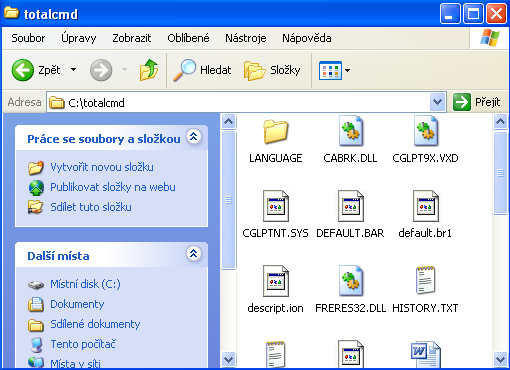Image resolution: width=510 pixels, height=370 pixels.
Task: Collapse the Další místa panel
Action: [194, 254]
